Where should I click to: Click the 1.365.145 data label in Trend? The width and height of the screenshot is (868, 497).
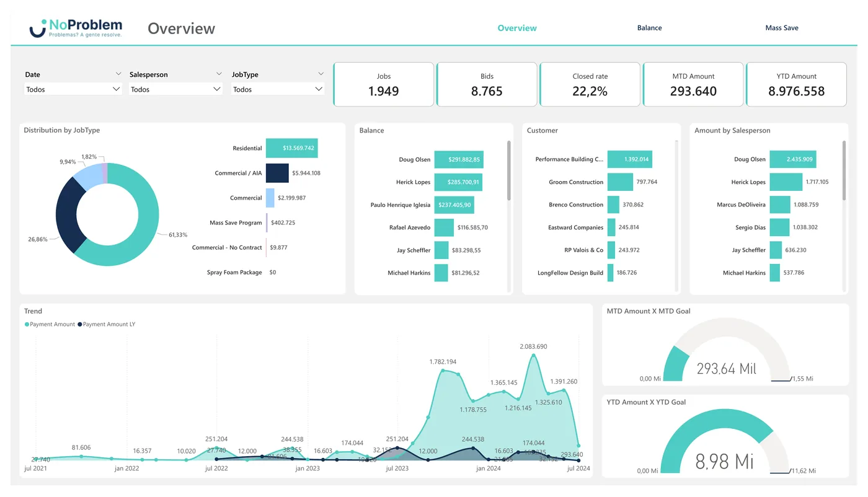click(x=503, y=383)
